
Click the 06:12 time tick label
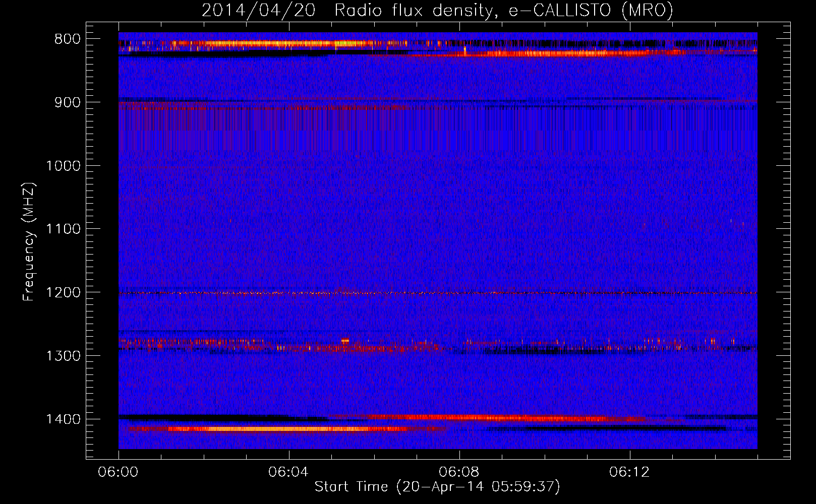pyautogui.click(x=629, y=472)
